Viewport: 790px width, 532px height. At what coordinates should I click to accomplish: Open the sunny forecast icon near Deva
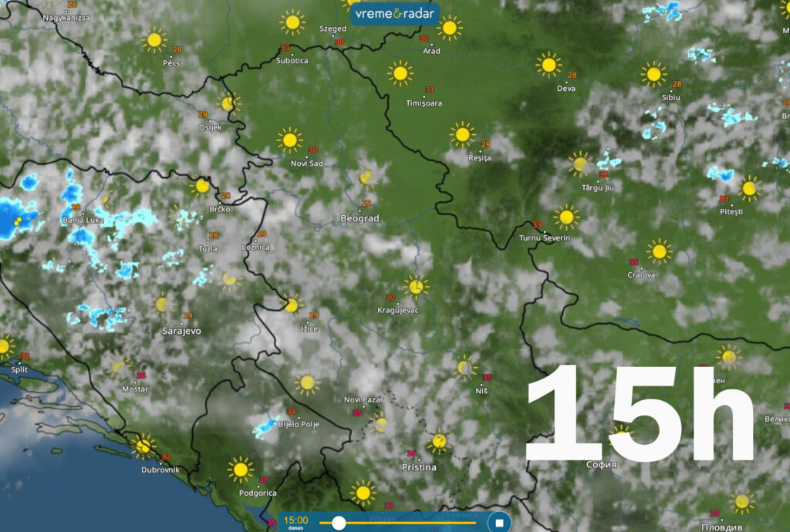click(x=549, y=65)
